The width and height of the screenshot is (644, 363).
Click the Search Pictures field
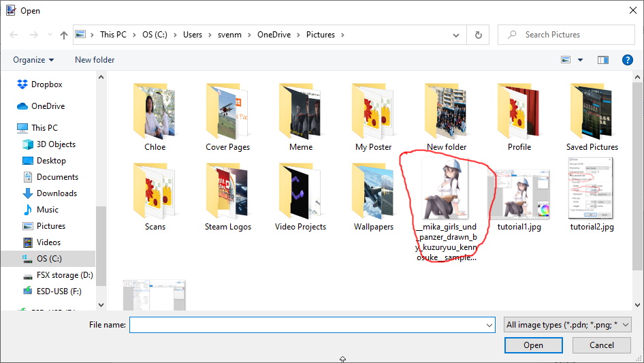click(x=566, y=35)
